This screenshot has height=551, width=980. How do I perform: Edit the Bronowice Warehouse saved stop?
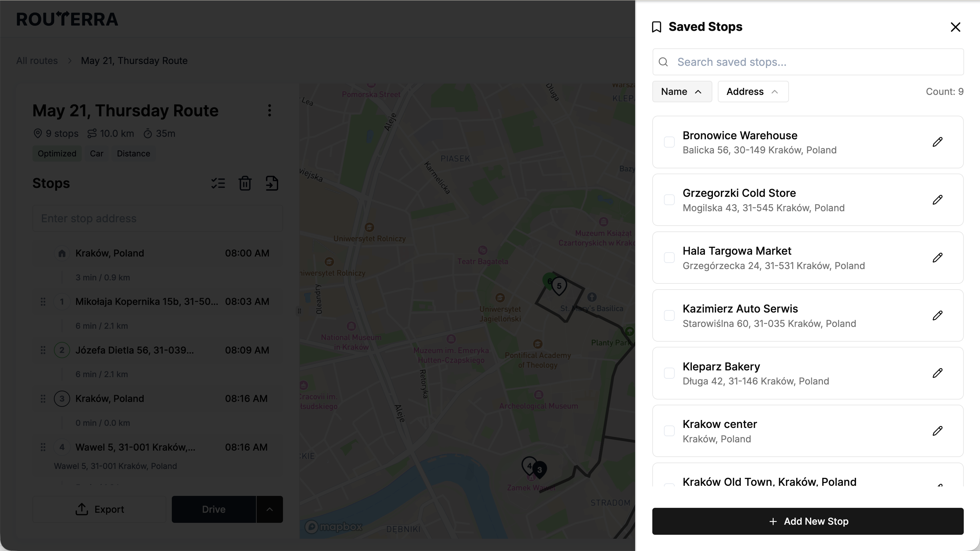[937, 142]
